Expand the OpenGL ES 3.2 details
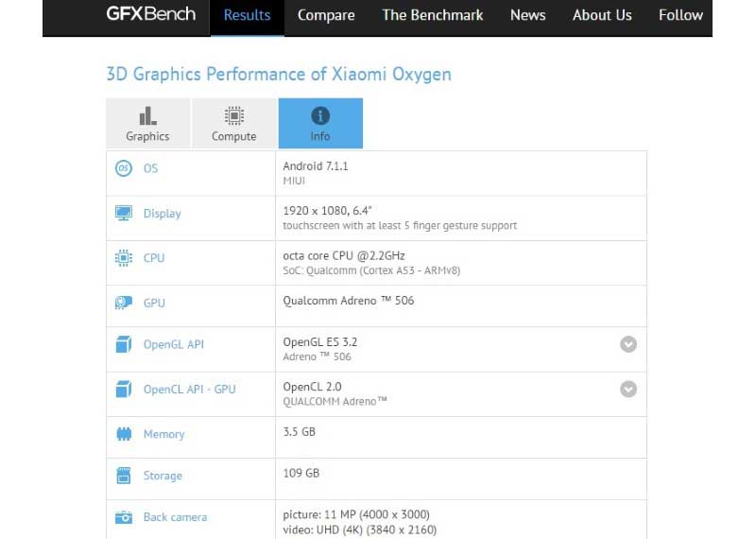756x539 pixels. coord(628,344)
